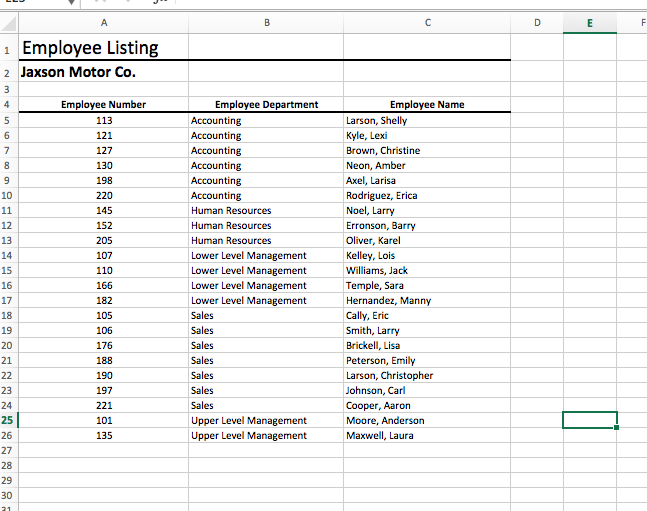Click the 'Employee Number' header cell
Viewport: 647px width, 511px height.
click(104, 104)
